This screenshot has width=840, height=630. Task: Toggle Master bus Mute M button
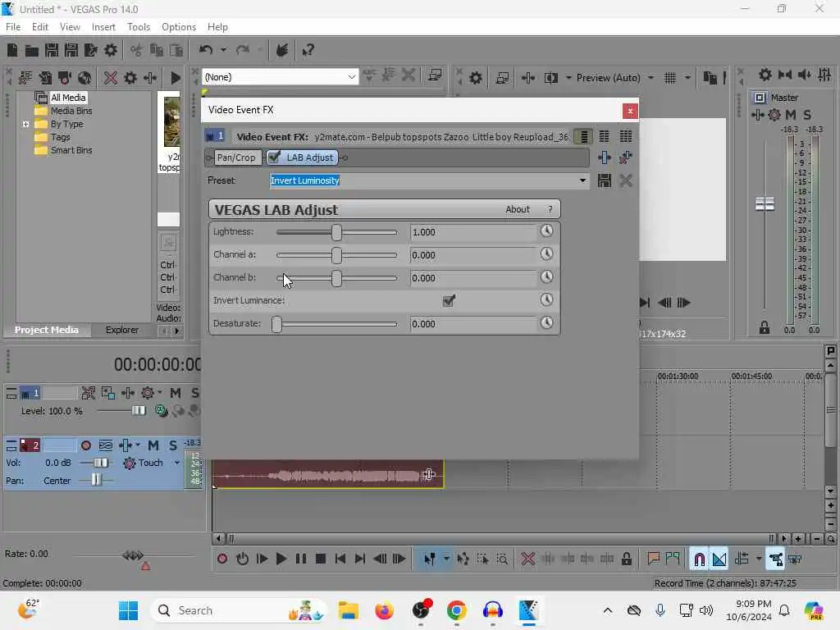coord(791,115)
